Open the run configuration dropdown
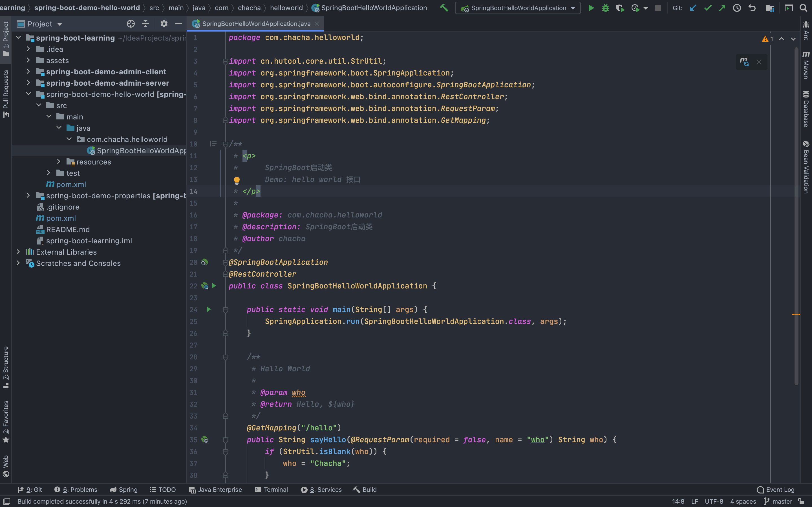This screenshot has height=507, width=812. click(x=518, y=8)
